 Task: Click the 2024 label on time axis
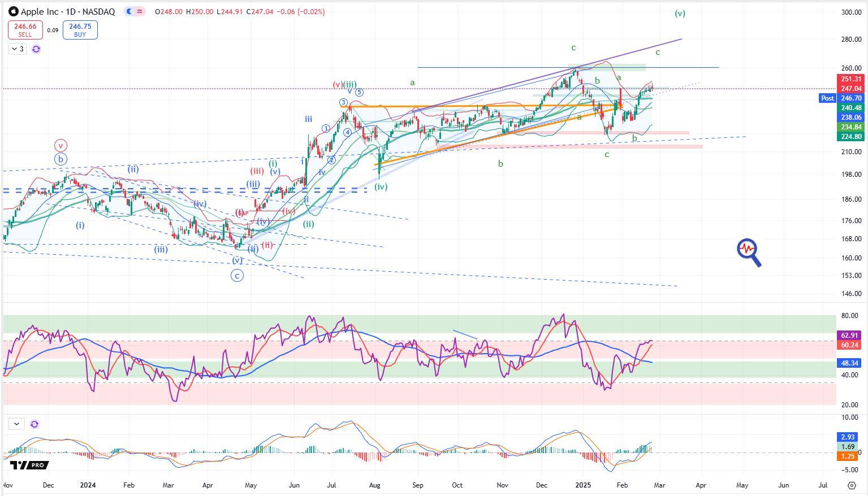(x=88, y=485)
